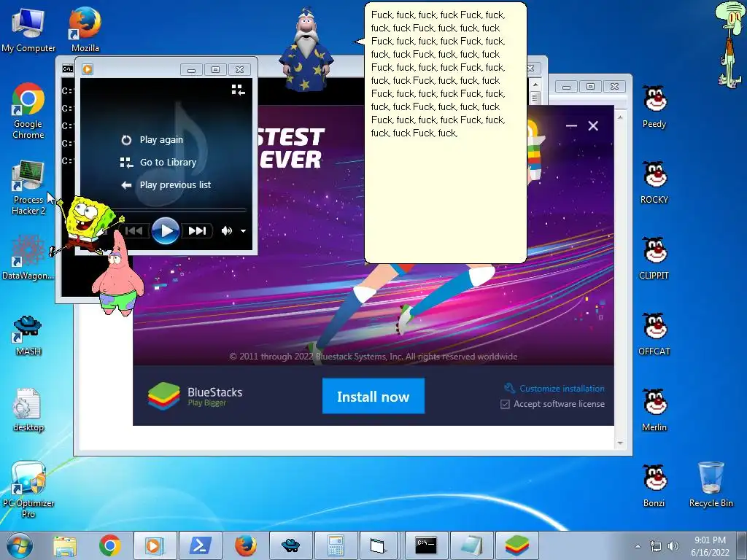Open the Windows Start menu
The height and width of the screenshot is (560, 747).
[20, 545]
